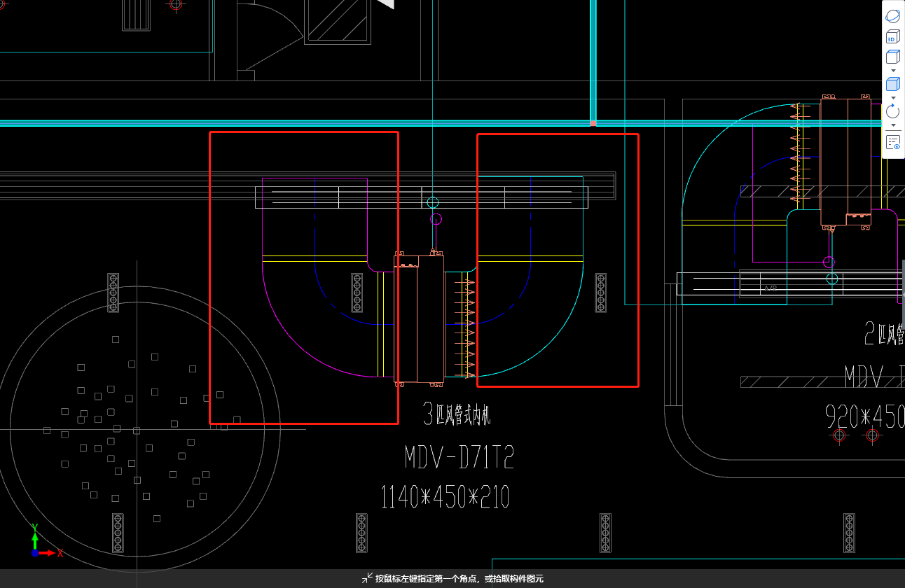Screen dimensions: 905x588
Task: Select the '1140*450*210' dimension text
Action: click(x=445, y=497)
